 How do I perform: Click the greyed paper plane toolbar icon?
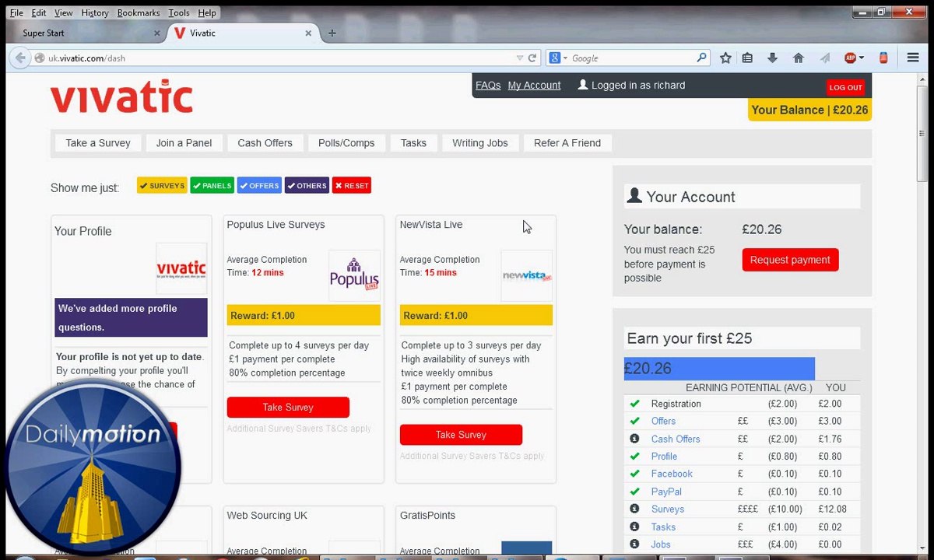coord(824,58)
